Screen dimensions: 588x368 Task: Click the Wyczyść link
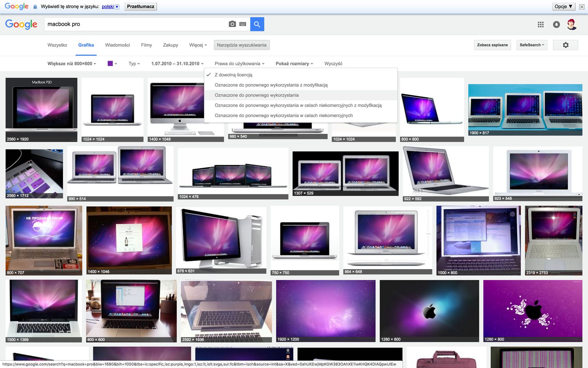click(333, 64)
